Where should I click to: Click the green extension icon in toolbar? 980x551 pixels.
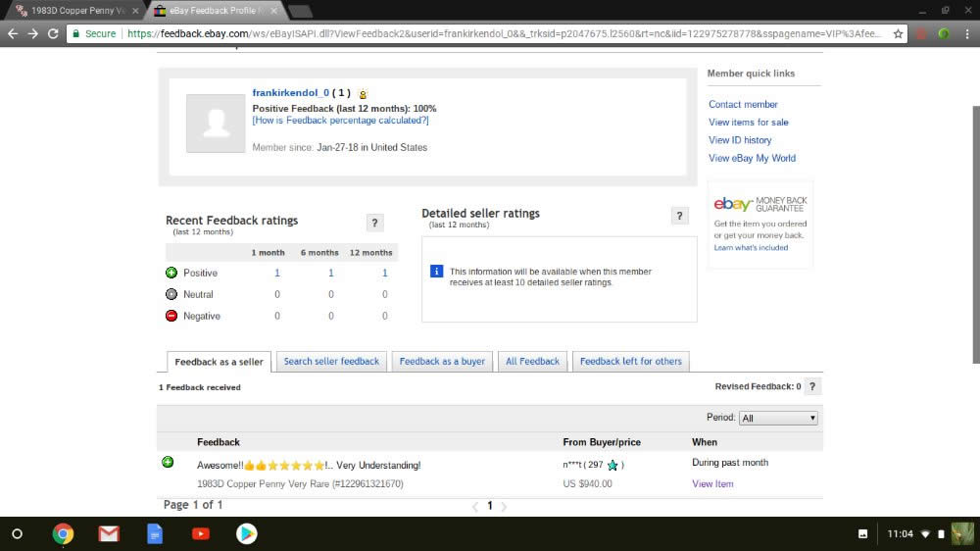tap(944, 33)
